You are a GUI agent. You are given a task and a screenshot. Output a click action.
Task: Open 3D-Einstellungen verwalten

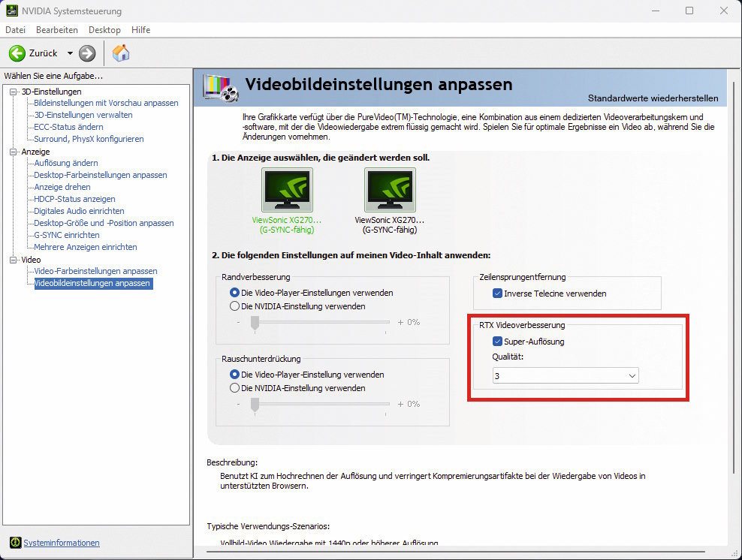tap(83, 115)
